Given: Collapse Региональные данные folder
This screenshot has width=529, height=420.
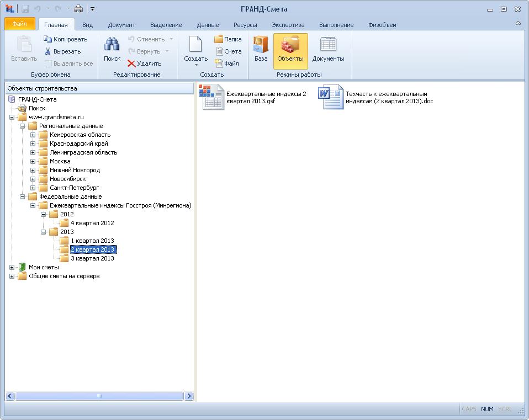Looking at the screenshot, I should (x=22, y=126).
